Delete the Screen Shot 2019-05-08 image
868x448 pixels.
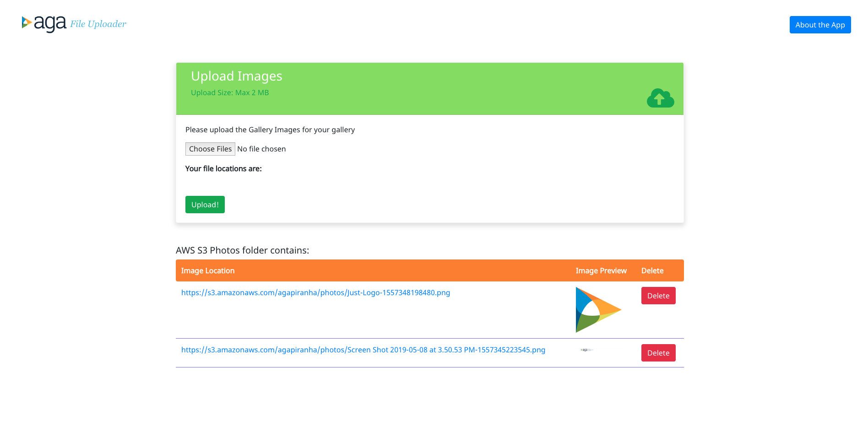(658, 353)
